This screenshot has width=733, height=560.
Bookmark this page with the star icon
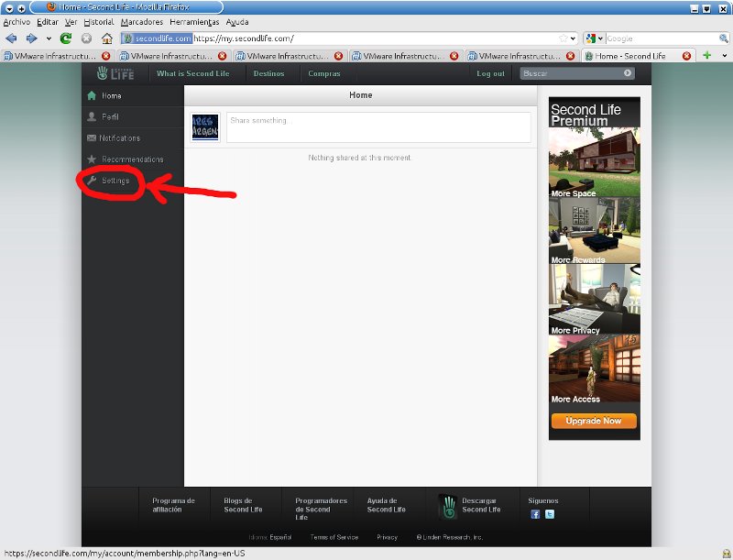[563, 38]
